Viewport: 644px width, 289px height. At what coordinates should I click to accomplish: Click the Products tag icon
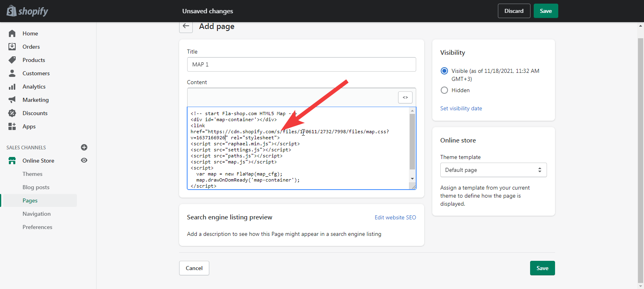coord(12,60)
